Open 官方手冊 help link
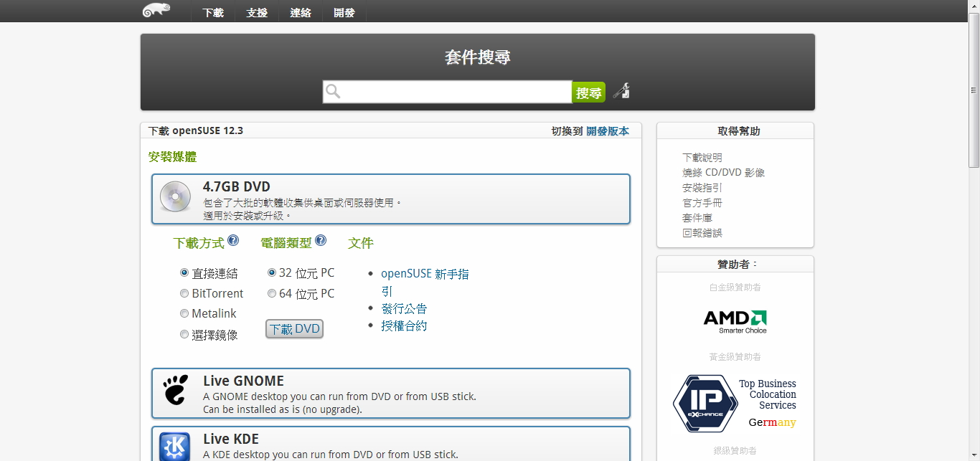The width and height of the screenshot is (980, 461). coord(702,203)
